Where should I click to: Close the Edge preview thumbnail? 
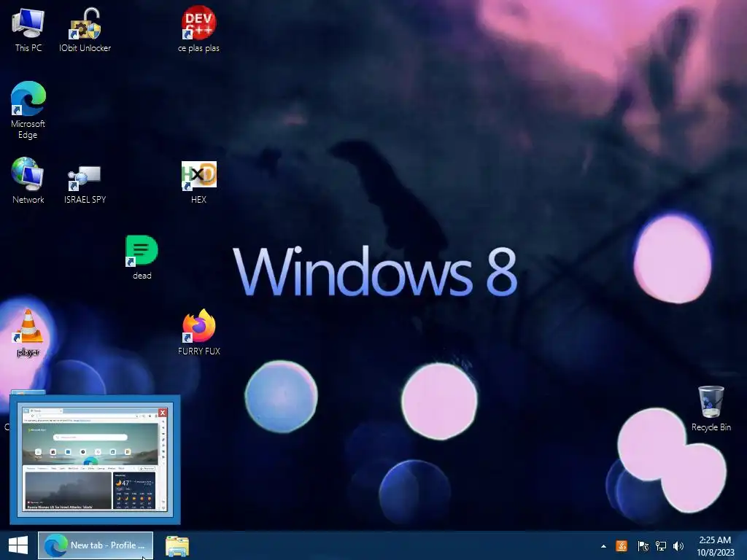coord(163,413)
